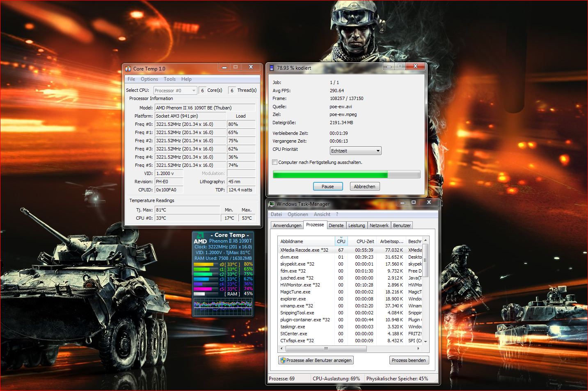The height and width of the screenshot is (391, 588).
Task: Click the Prozess beenden button
Action: (409, 360)
